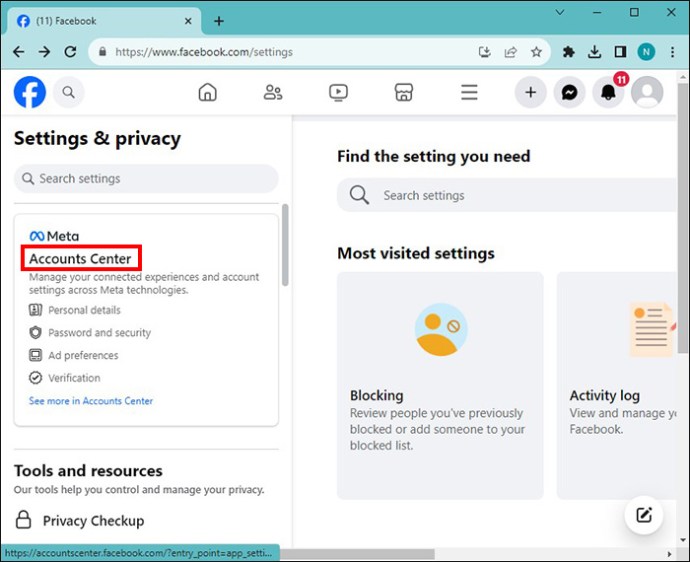Viewport: 690px width, 562px height.
Task: Click the address bar URL
Action: pos(204,52)
